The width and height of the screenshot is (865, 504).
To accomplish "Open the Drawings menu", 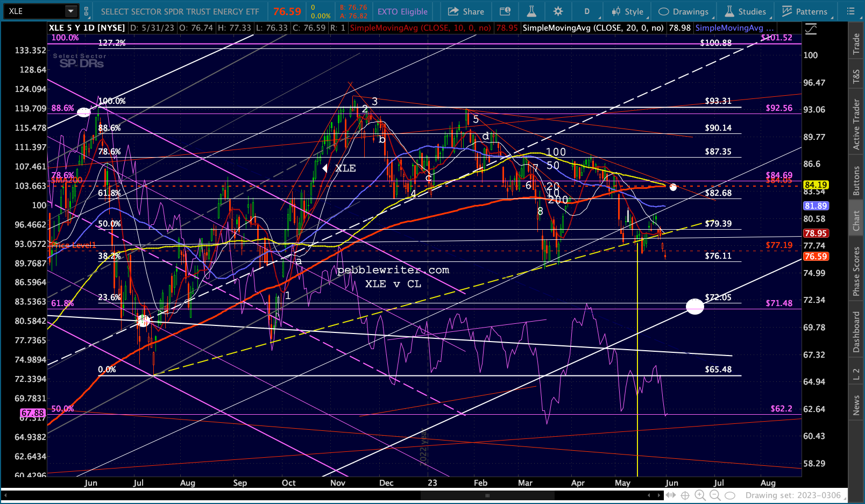I will (x=684, y=11).
